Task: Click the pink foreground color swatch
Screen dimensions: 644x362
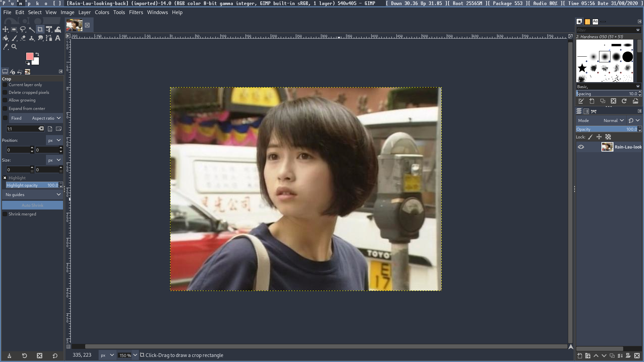Action: click(30, 56)
